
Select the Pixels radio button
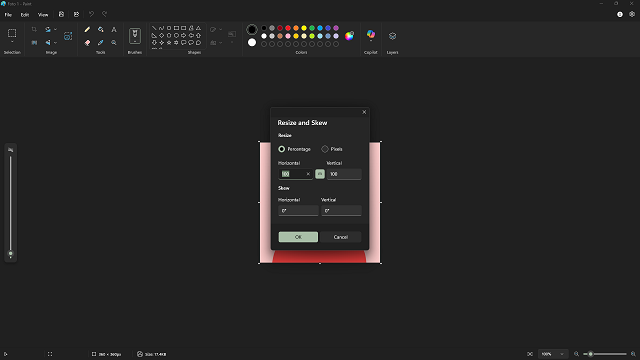324,149
